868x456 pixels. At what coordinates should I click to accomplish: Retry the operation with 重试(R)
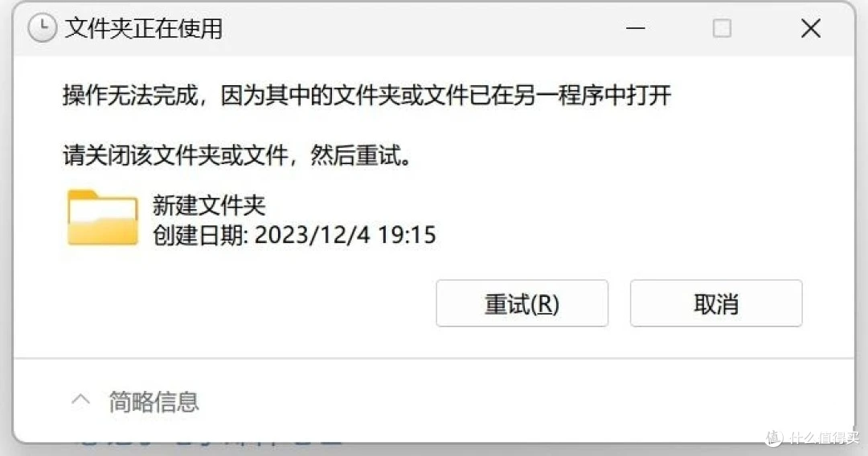pos(522,303)
